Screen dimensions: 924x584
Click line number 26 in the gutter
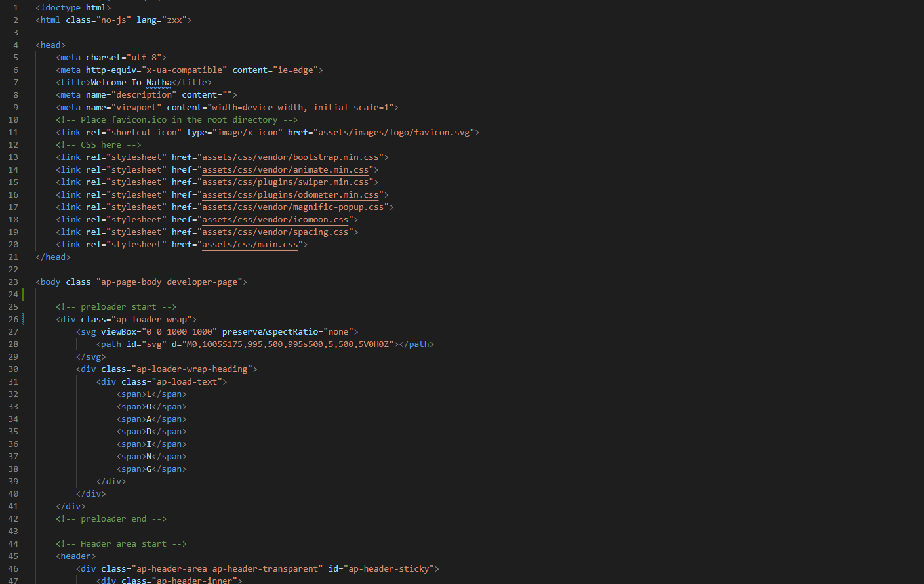[13, 320]
